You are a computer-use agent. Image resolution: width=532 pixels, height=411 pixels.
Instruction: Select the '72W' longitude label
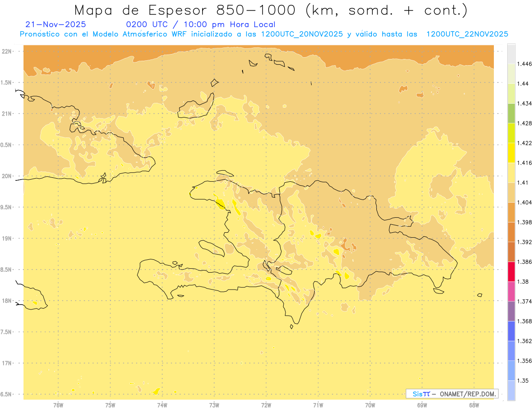[x=266, y=405]
